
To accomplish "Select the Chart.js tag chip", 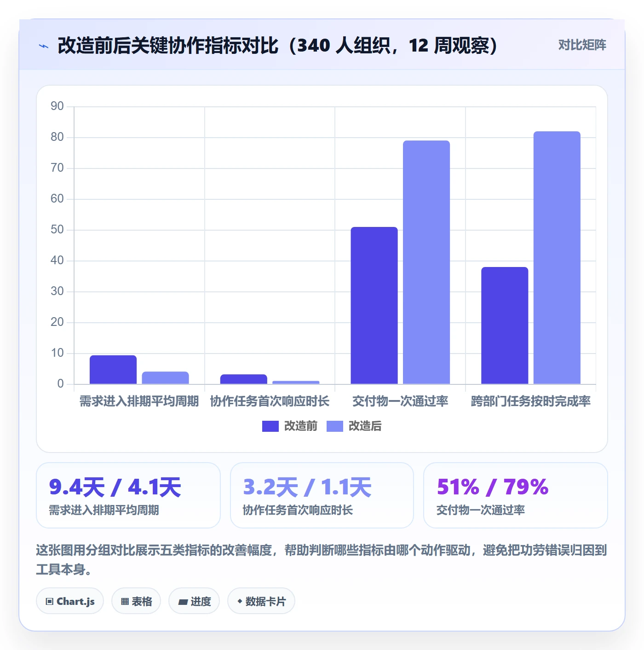I will tap(70, 601).
